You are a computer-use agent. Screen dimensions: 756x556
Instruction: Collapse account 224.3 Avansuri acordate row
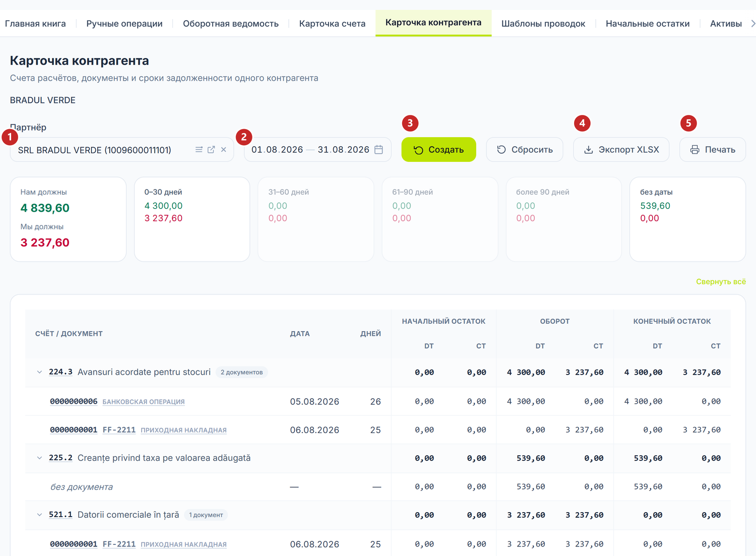(39, 373)
